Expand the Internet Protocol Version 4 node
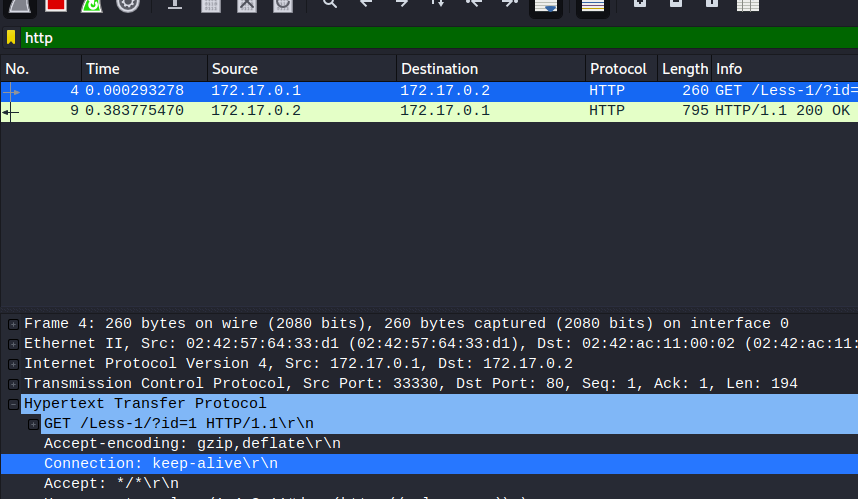 point(14,364)
